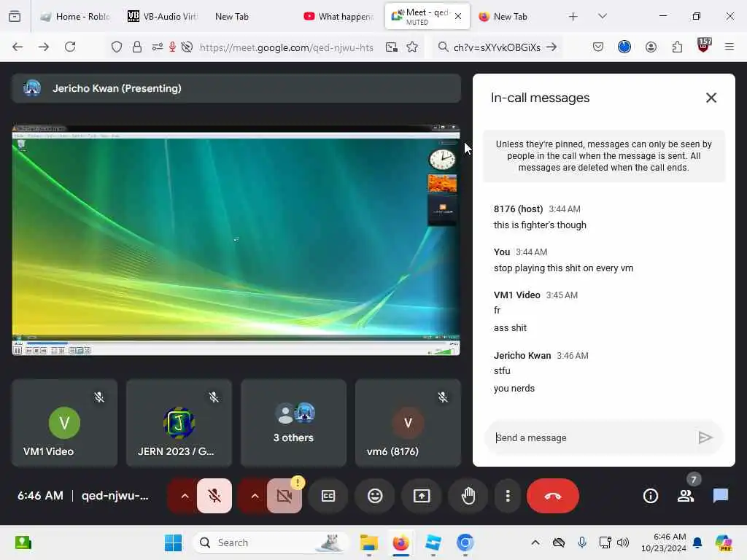Open tracking protection shield icon

coord(117,47)
